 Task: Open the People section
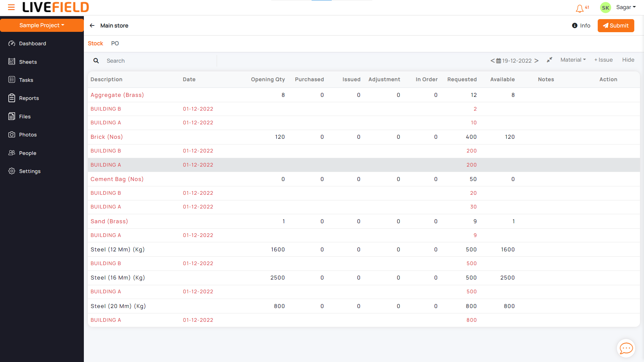pos(28,153)
